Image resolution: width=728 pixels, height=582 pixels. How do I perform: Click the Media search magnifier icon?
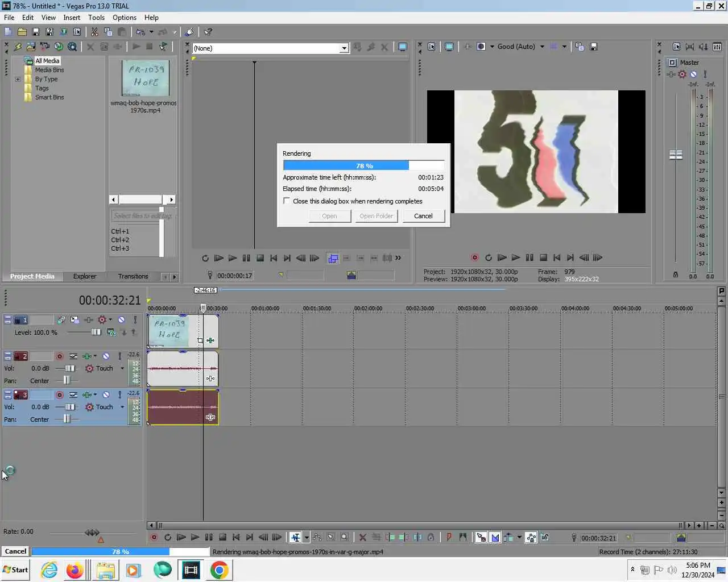pyautogui.click(x=72, y=47)
